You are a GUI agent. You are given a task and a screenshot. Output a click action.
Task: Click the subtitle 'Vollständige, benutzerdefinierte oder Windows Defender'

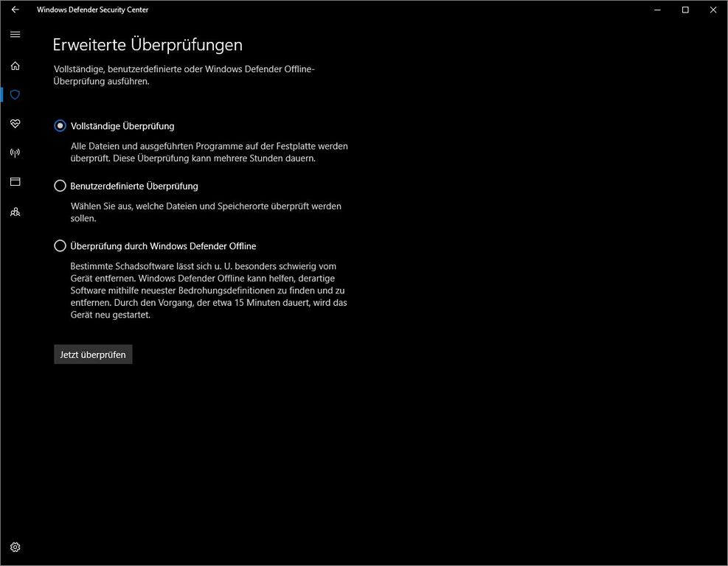(x=184, y=75)
